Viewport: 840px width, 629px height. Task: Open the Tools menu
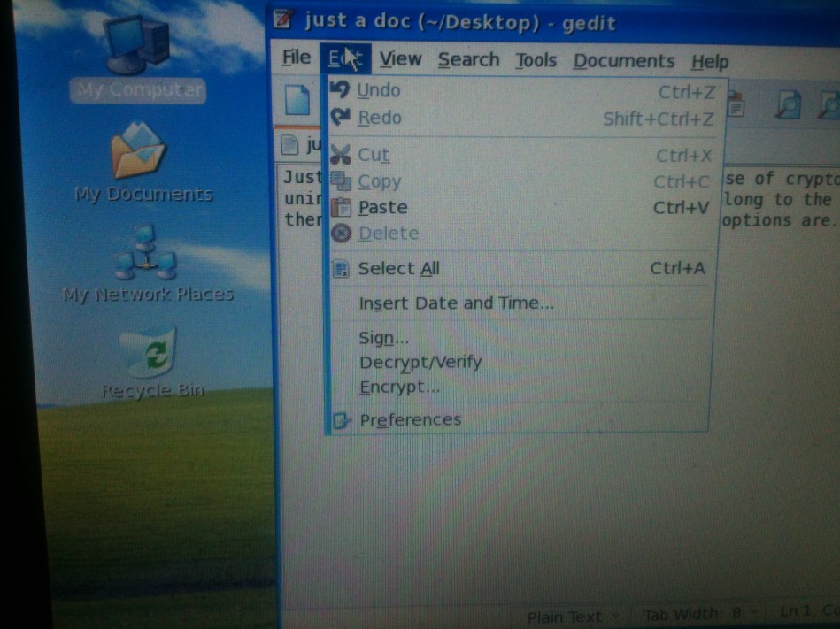(x=536, y=60)
